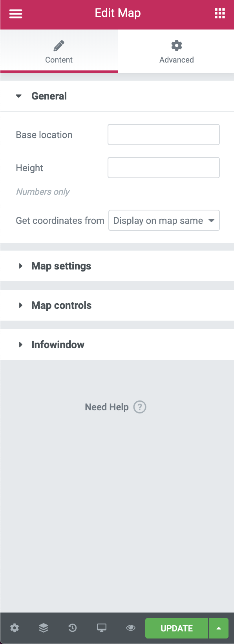This screenshot has height=644, width=234.
Task: Open the Elementor hamburger menu
Action: coord(15,13)
